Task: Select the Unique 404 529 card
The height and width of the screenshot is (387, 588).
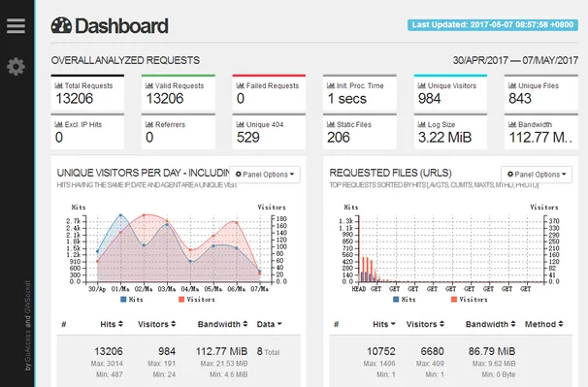Action: click(x=269, y=131)
